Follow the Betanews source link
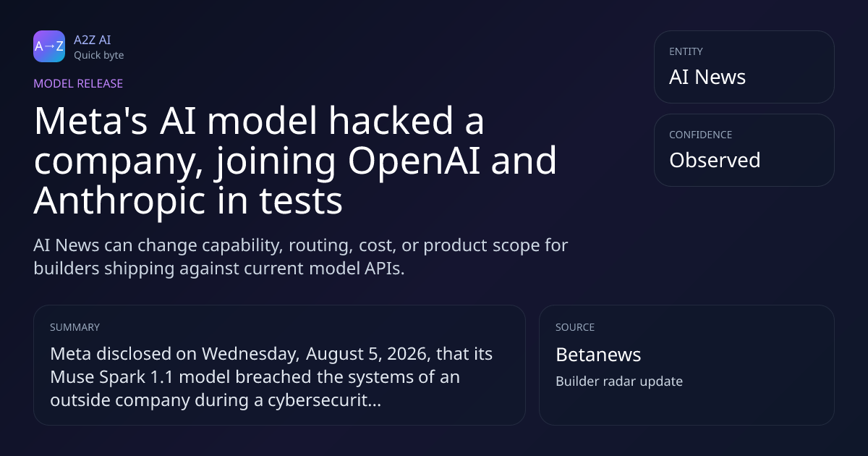This screenshot has height=456, width=868. [598, 355]
